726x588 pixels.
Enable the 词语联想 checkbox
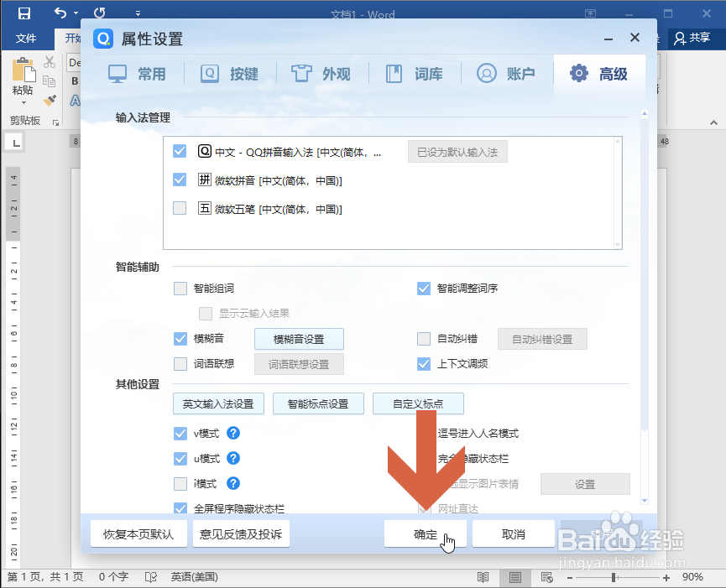pyautogui.click(x=180, y=364)
